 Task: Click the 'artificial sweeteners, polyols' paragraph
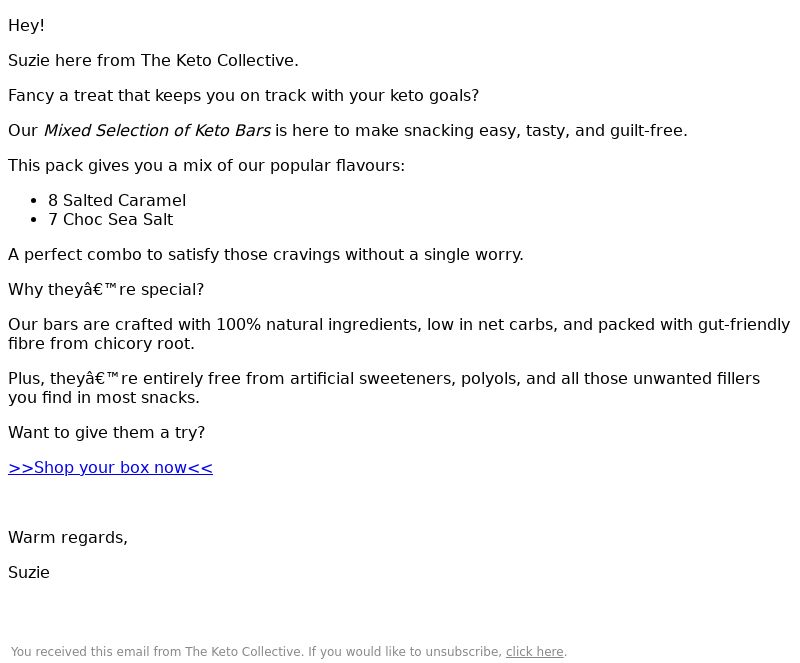pos(398,378)
